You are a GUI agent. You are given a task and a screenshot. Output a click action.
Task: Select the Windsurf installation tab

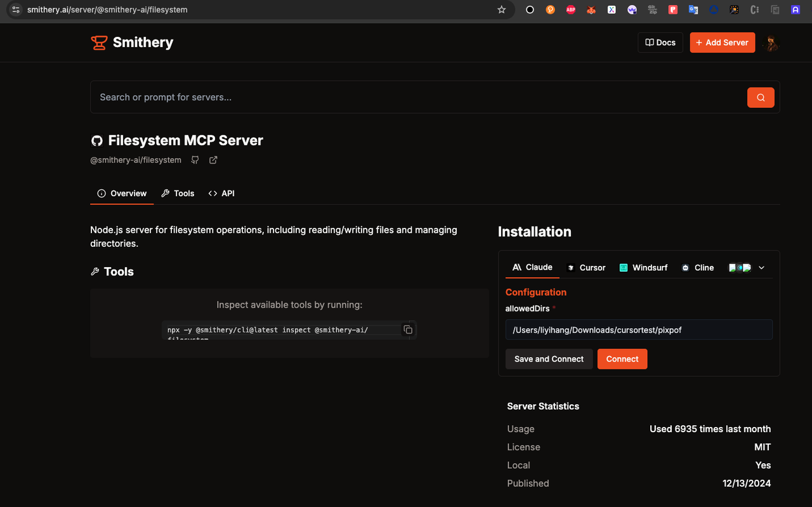tap(643, 268)
